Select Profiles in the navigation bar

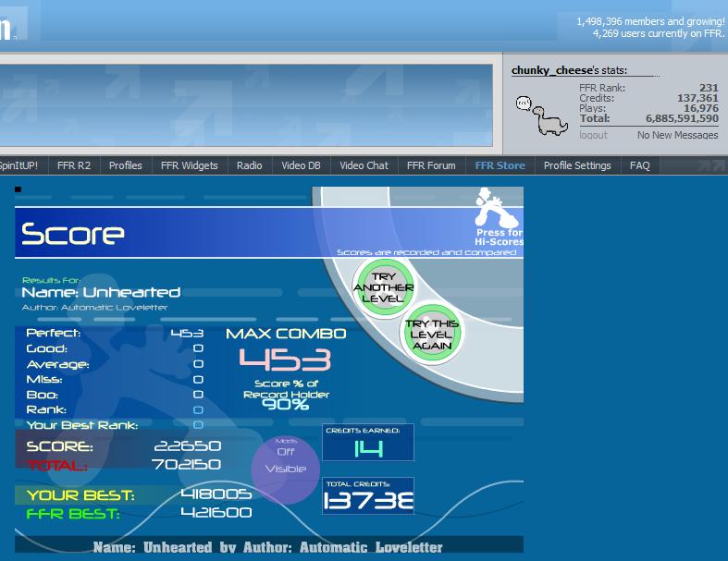coord(126,165)
